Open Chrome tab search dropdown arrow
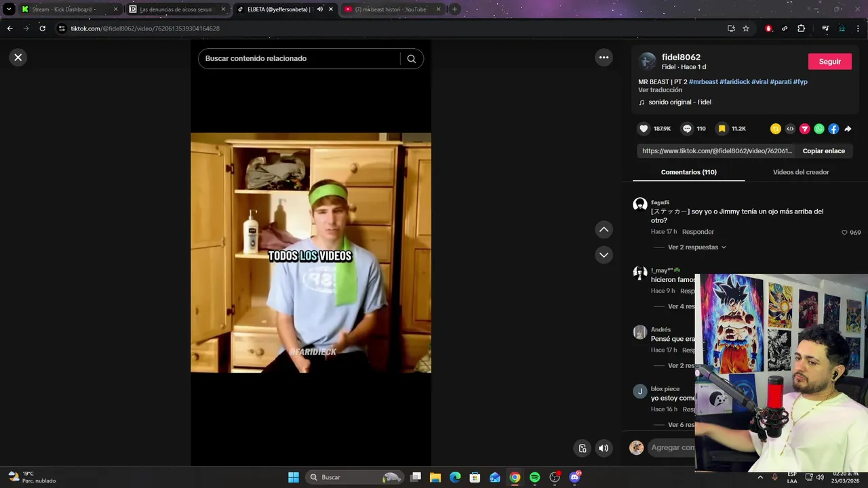 (9, 9)
